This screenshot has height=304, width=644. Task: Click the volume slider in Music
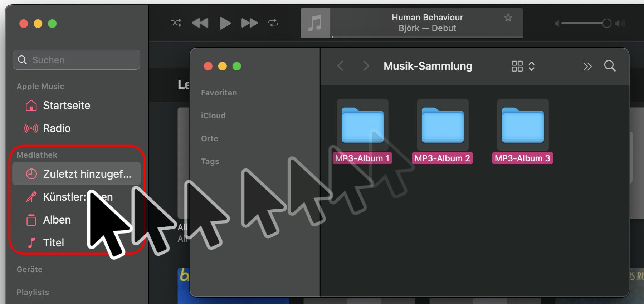(586, 23)
